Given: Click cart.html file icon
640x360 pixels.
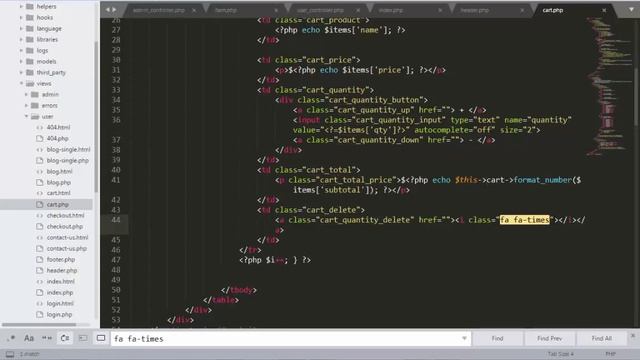Looking at the screenshot, I should click(40, 193).
